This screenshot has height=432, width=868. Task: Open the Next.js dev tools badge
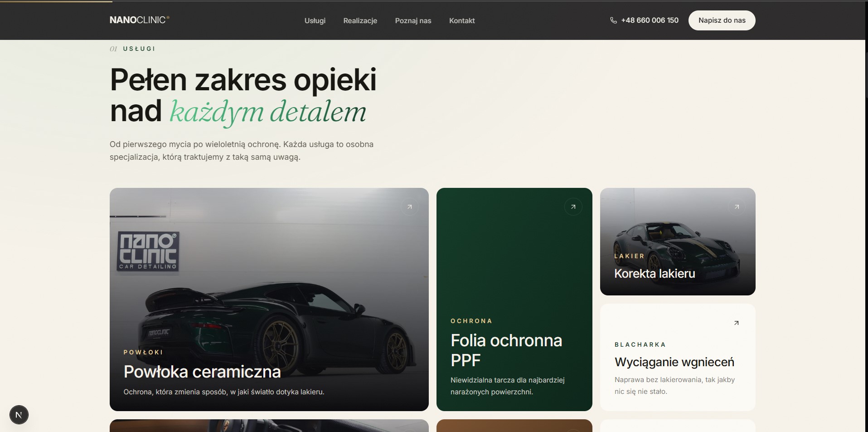coord(19,415)
